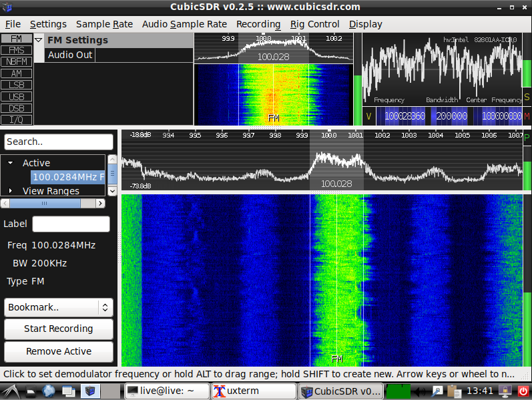Click the red power button tray icon
Screen dimensions: 532x400
(x=523, y=391)
